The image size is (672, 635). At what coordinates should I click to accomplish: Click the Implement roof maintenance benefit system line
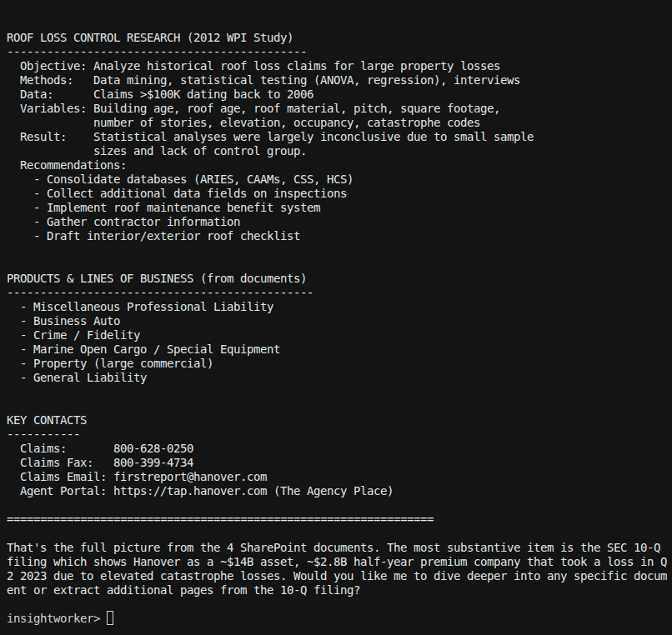coord(177,207)
